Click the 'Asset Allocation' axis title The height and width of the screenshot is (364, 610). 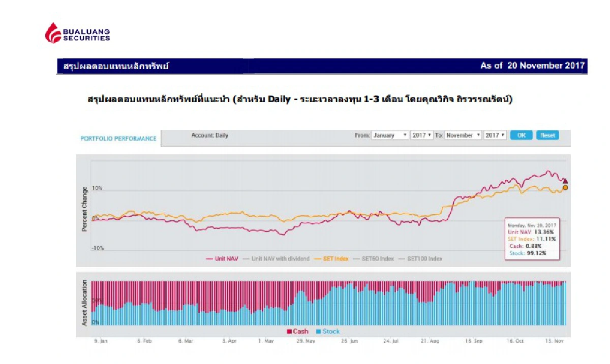click(x=84, y=303)
